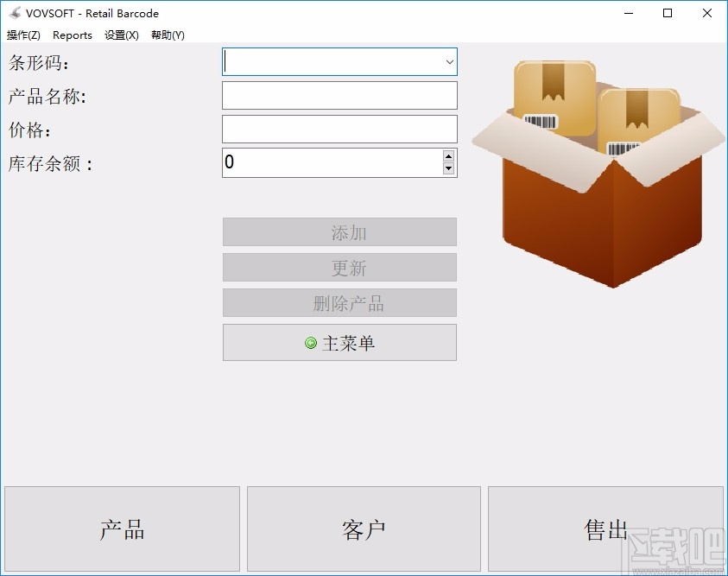The height and width of the screenshot is (576, 728).
Task: Open the 设置(X) settings menu
Action: pyautogui.click(x=121, y=35)
